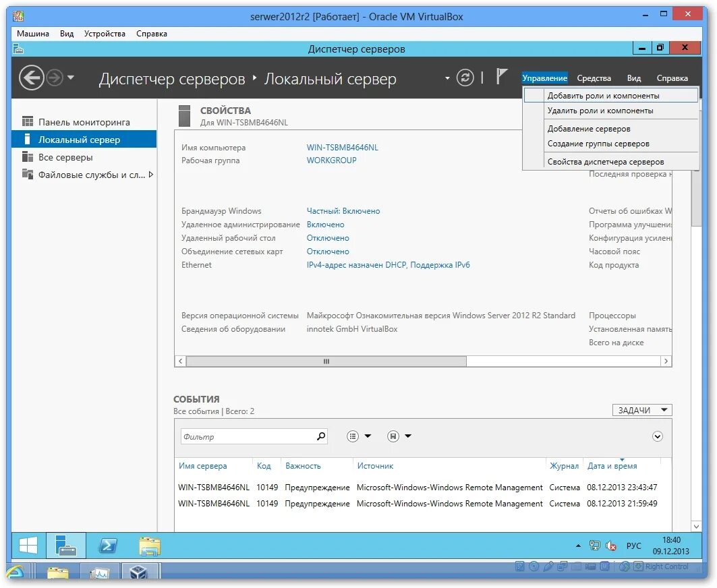
Task: Click the Файловые службы icon
Action: (x=28, y=174)
